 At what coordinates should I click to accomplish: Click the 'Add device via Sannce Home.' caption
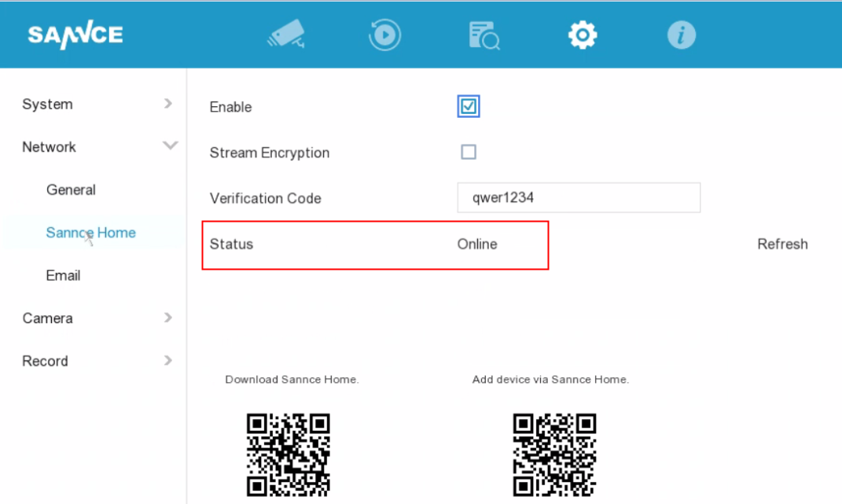pos(550,379)
